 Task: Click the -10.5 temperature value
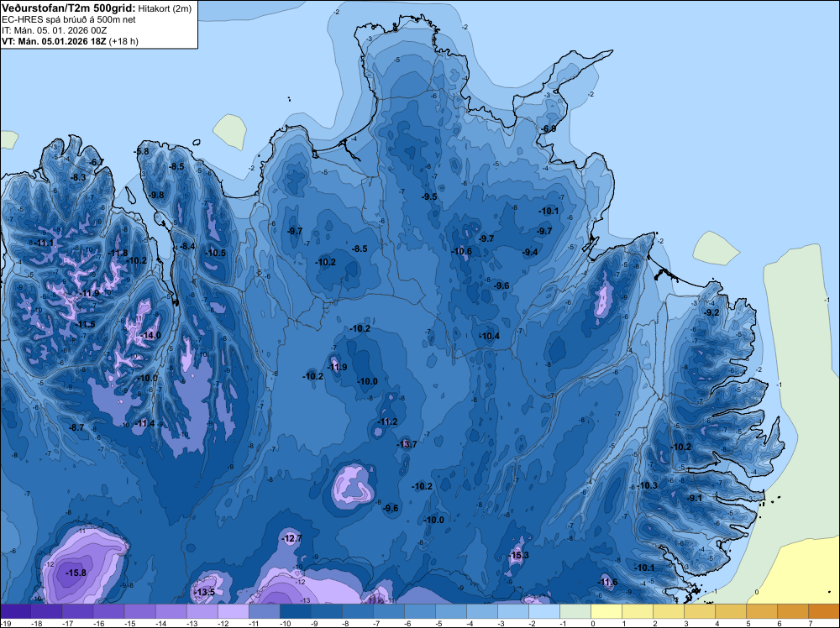click(x=216, y=254)
